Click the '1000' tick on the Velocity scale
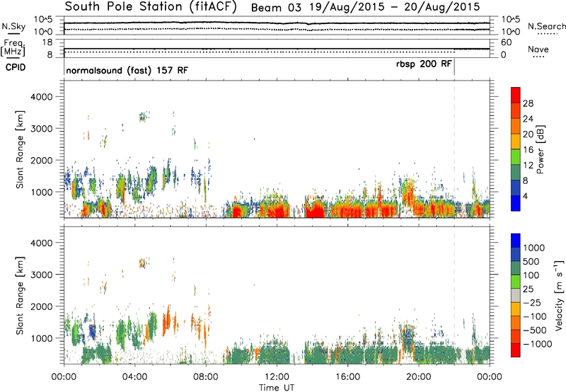566x392 pixels. [x=534, y=248]
